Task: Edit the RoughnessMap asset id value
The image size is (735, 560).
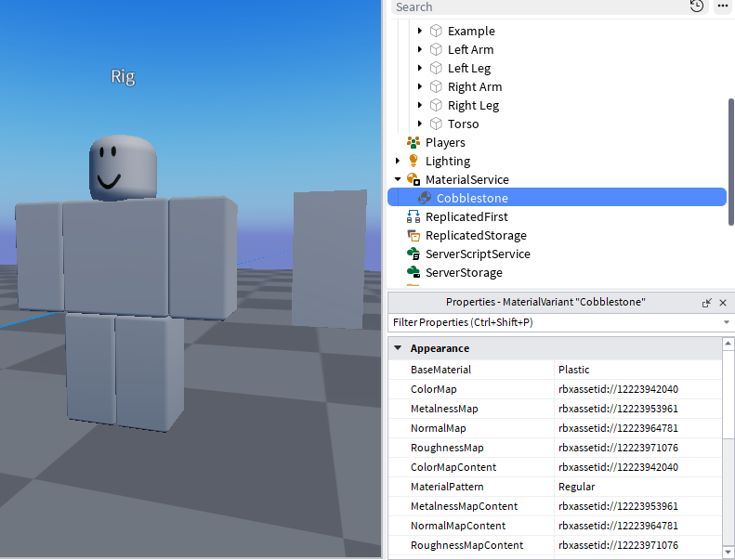Action: pyautogui.click(x=637, y=448)
